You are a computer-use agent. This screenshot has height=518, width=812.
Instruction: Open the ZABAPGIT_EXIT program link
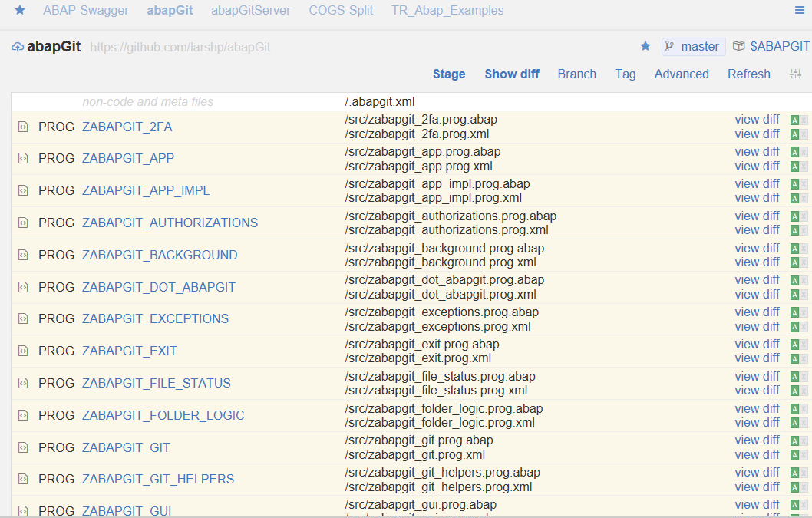point(130,351)
